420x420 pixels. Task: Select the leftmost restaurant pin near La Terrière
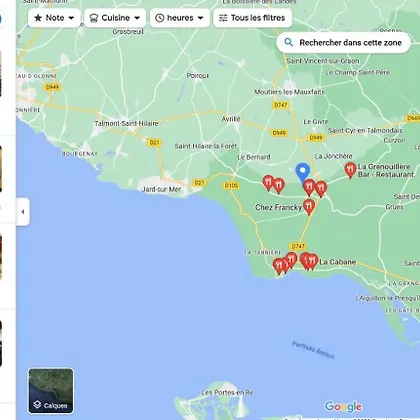[279, 267]
